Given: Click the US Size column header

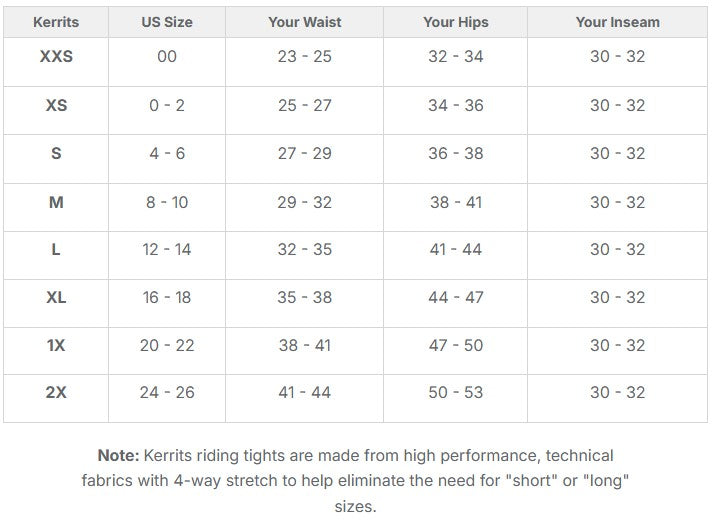Looking at the screenshot, I should click(x=167, y=22).
